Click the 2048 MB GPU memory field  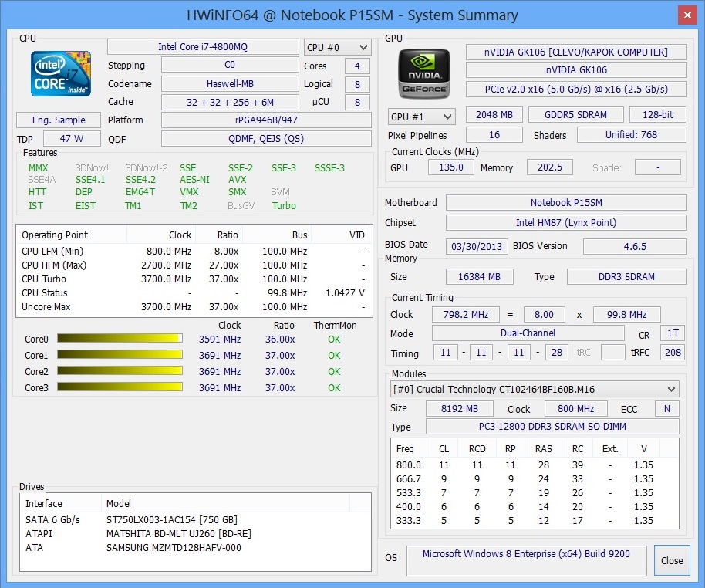(x=494, y=115)
